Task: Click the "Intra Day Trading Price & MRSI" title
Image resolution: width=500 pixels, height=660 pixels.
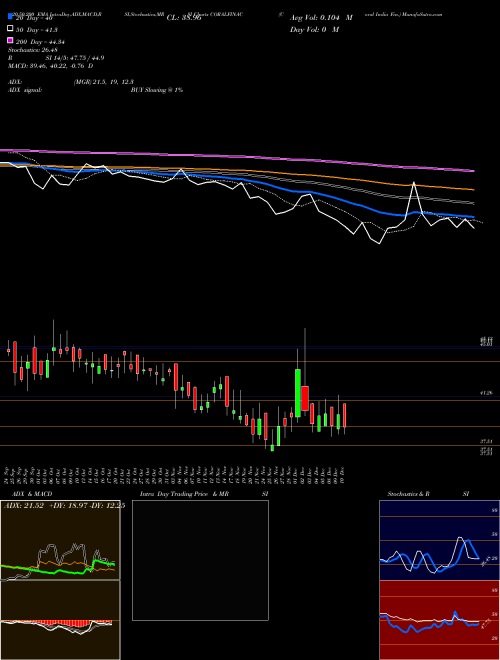Action: (204, 494)
